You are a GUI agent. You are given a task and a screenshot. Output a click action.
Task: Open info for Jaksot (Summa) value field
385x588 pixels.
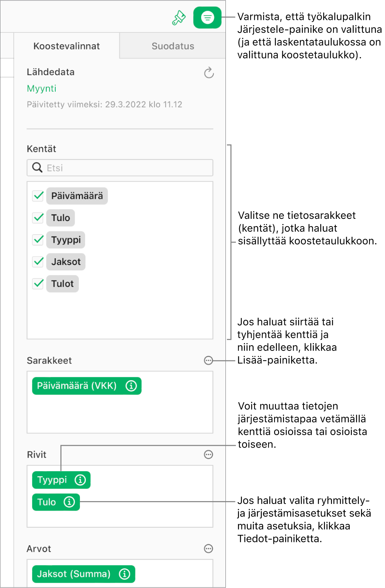tap(125, 574)
